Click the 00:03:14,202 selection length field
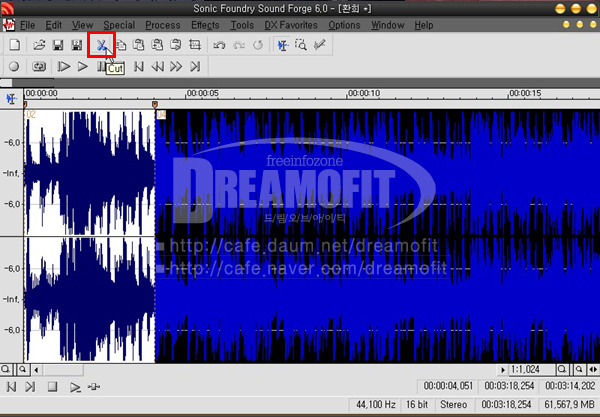600x417 pixels. click(x=570, y=386)
